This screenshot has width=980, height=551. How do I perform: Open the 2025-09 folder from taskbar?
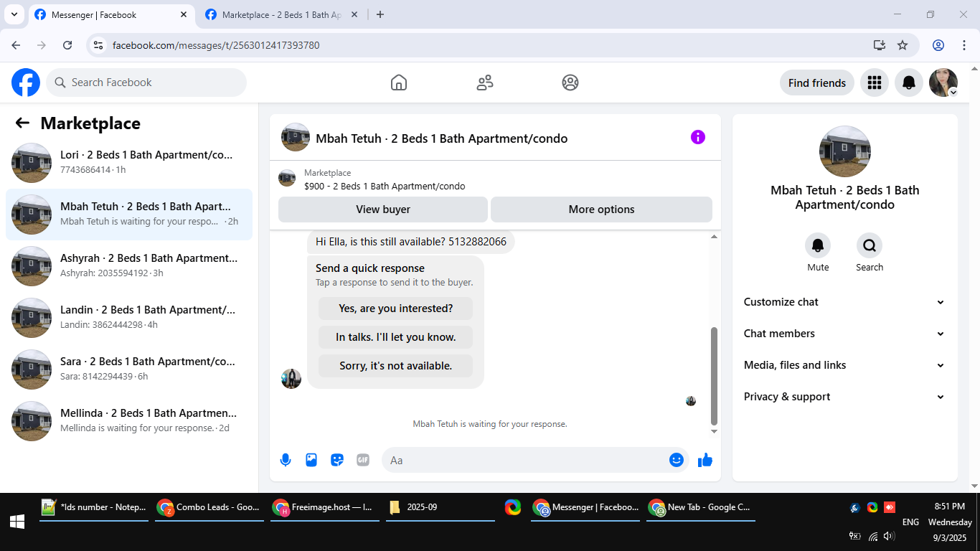coord(440,507)
